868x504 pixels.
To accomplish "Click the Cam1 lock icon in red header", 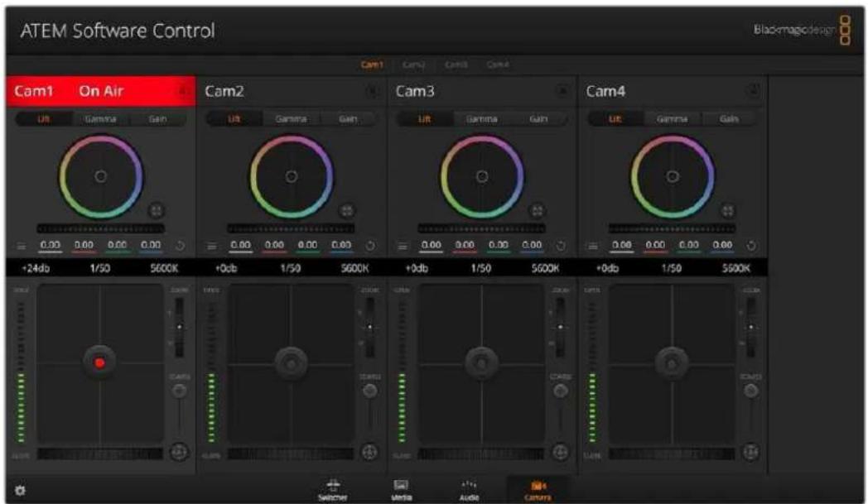I will 181,91.
